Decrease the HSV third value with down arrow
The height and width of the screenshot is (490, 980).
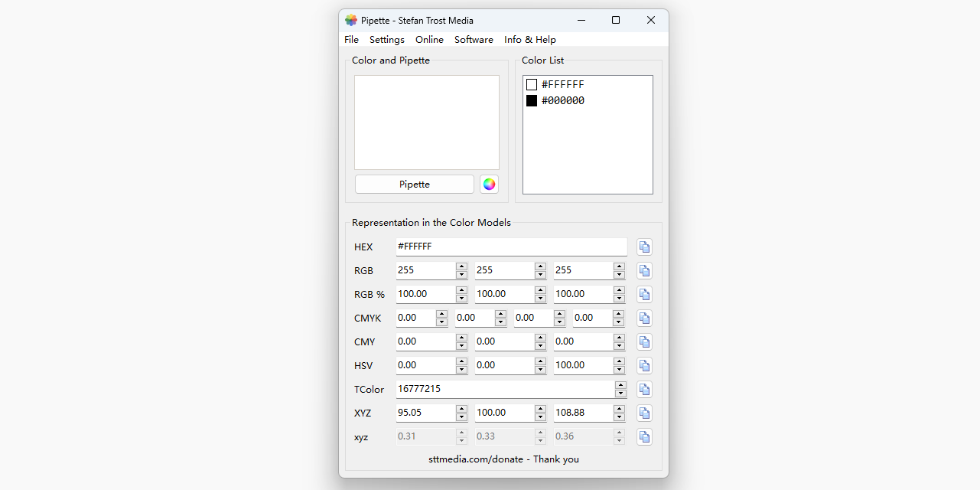click(x=619, y=370)
